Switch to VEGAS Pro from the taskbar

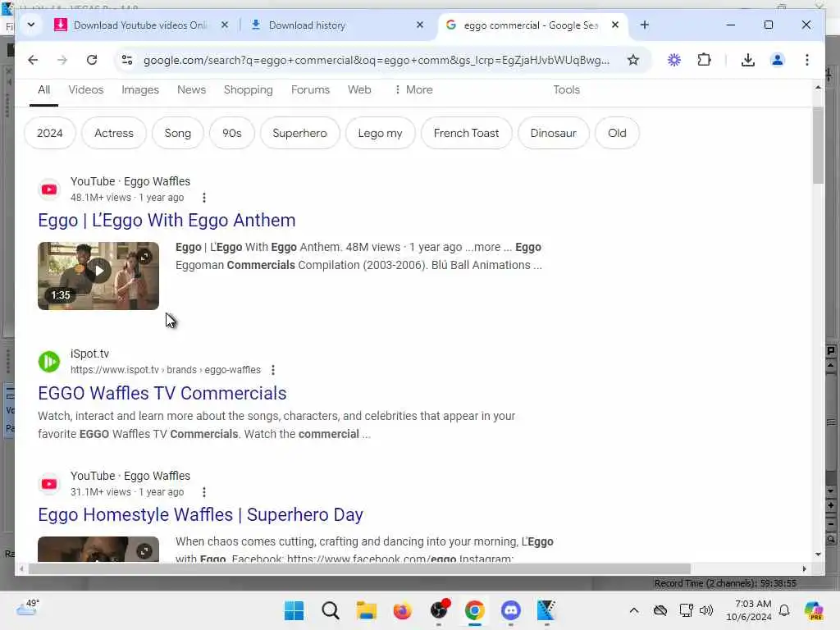pos(546,610)
